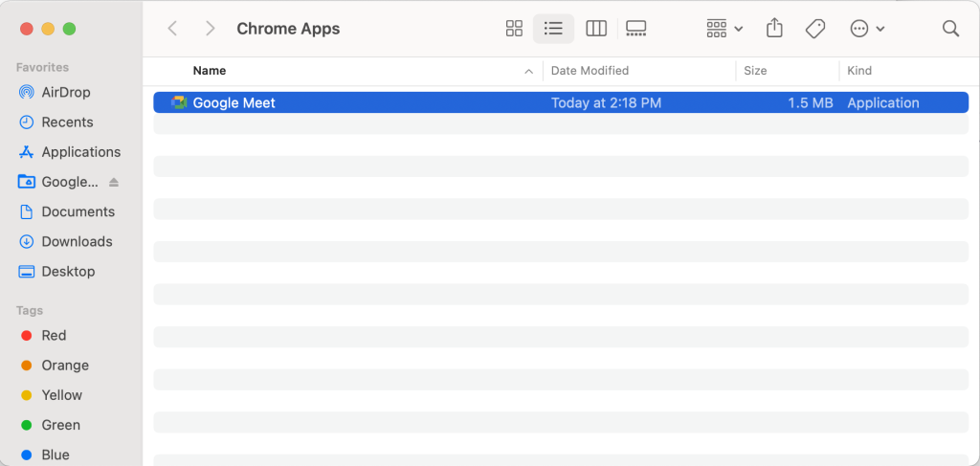Eject the Google Drive volume

(114, 183)
